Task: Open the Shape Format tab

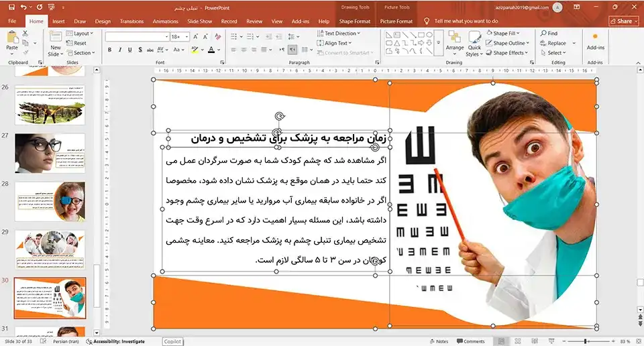Action: click(x=354, y=21)
